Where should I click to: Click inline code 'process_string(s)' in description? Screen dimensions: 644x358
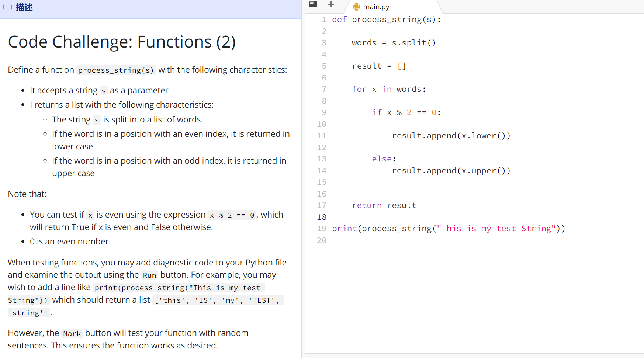tap(116, 70)
